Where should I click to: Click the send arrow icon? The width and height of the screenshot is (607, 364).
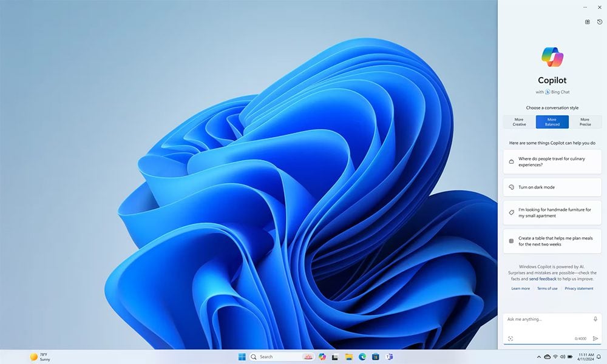pyautogui.click(x=595, y=339)
